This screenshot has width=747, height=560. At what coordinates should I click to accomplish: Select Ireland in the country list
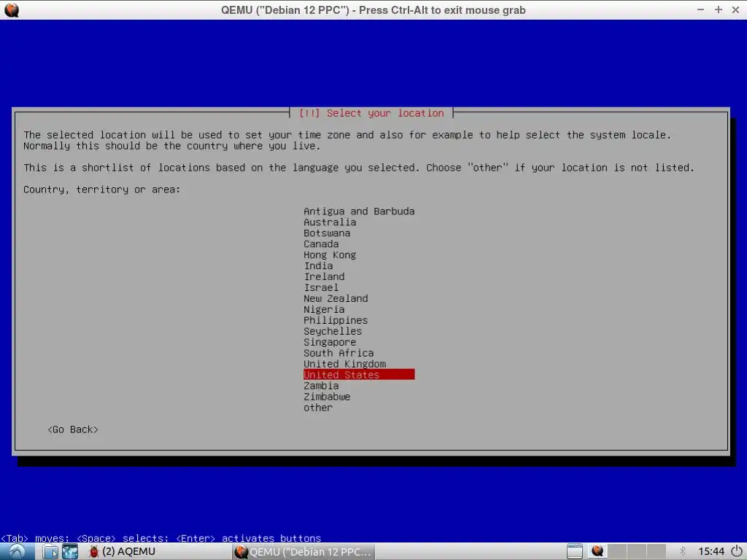pos(324,276)
